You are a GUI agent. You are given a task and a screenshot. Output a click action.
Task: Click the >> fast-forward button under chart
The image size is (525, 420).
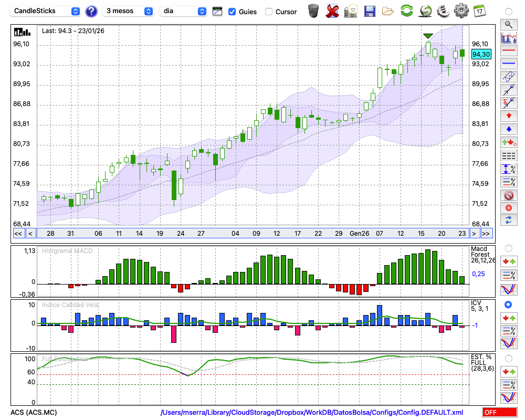pyautogui.click(x=486, y=233)
